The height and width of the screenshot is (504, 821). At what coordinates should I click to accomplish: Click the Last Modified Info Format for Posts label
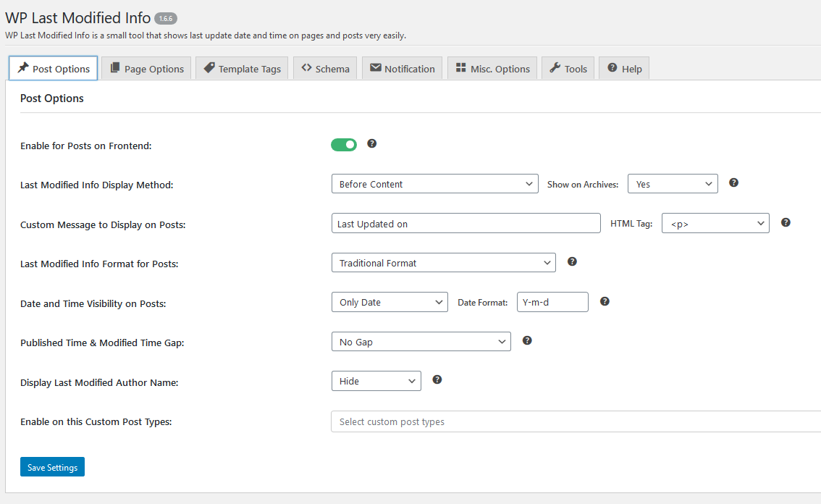tap(99, 264)
